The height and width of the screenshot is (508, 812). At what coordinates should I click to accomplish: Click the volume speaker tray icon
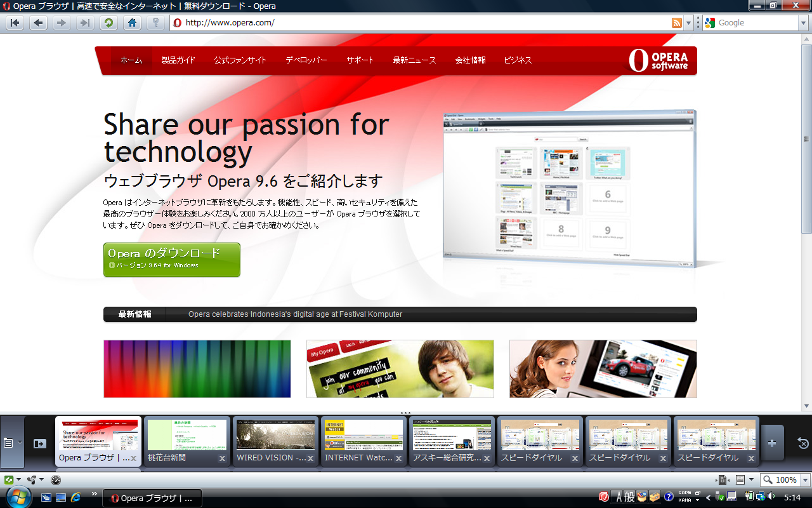(771, 497)
